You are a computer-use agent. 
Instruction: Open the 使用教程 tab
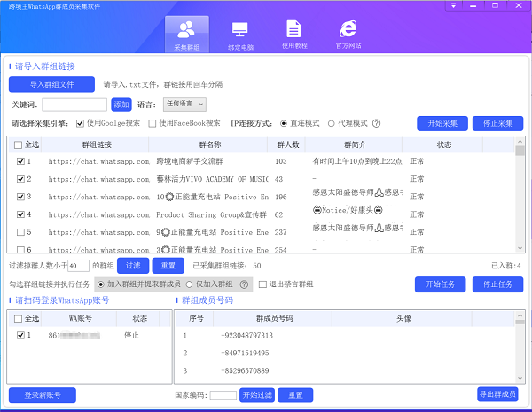[x=294, y=35]
